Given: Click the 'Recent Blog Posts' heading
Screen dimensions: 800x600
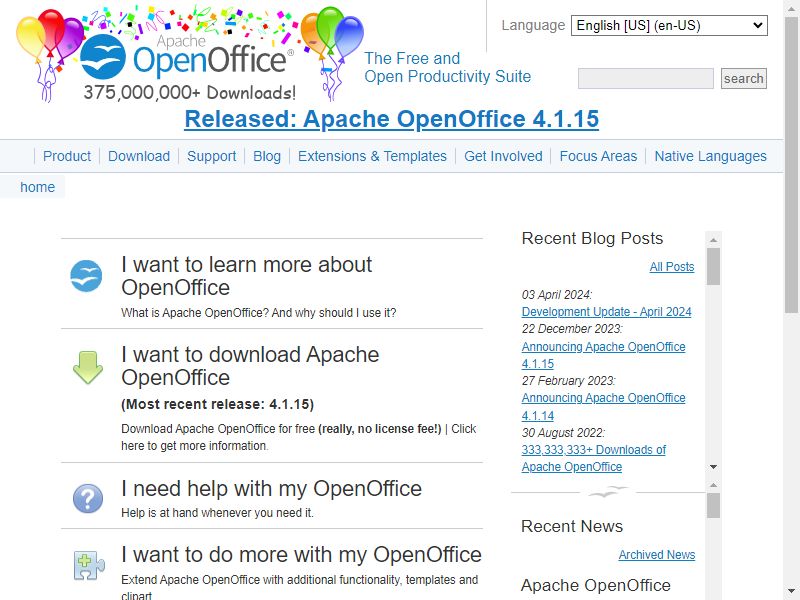Looking at the screenshot, I should (592, 238).
